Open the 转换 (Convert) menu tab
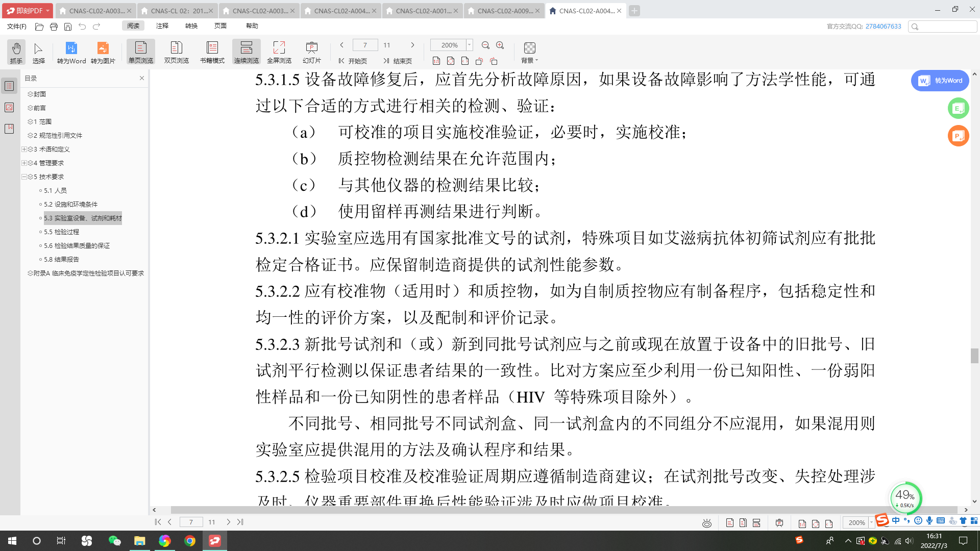This screenshot has width=980, height=551. 191,26
